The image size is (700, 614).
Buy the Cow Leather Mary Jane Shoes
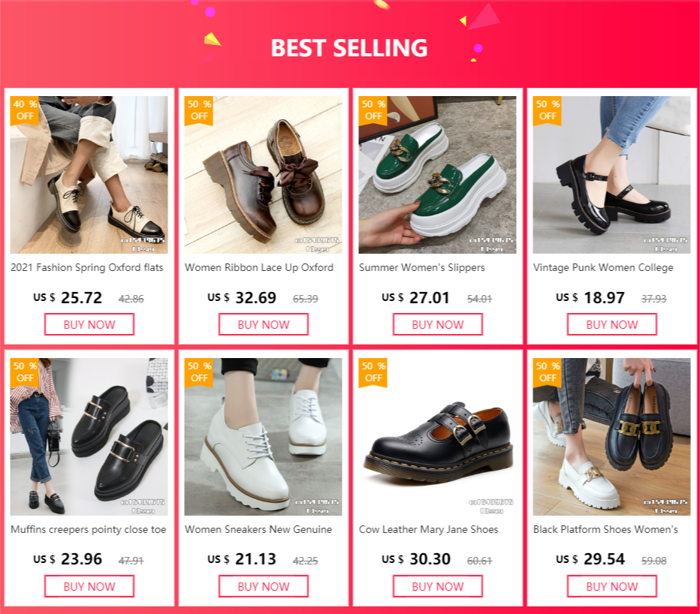click(438, 586)
